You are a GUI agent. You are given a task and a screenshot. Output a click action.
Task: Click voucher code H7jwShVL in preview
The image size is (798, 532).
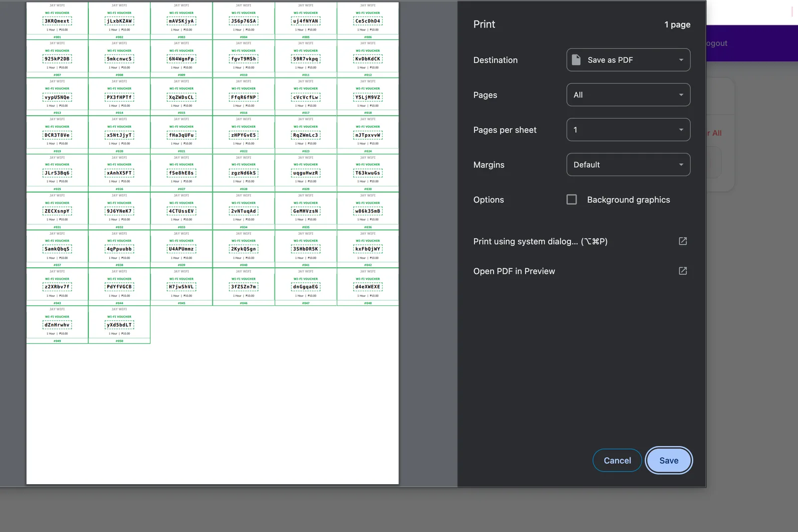(182, 287)
